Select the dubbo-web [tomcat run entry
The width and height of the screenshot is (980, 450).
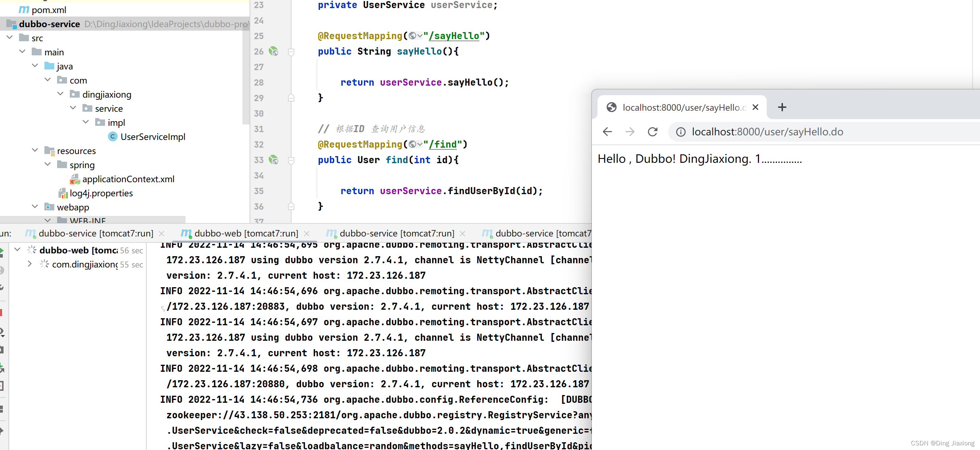(78, 250)
